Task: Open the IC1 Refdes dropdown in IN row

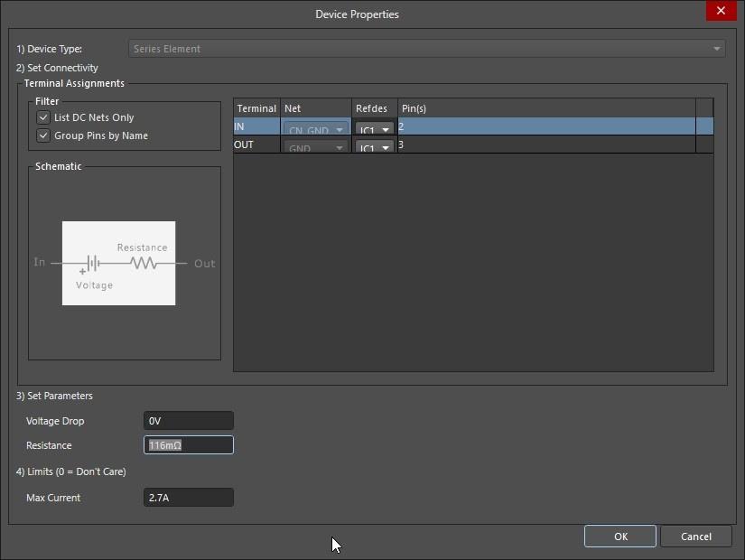Action: (375, 129)
